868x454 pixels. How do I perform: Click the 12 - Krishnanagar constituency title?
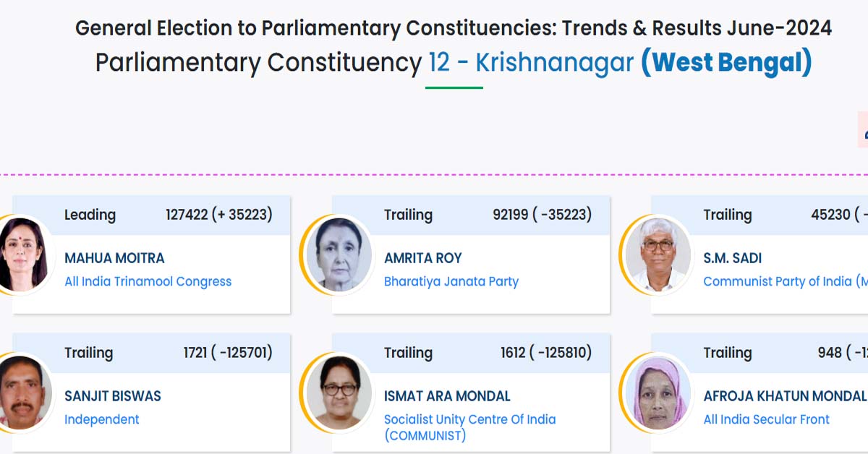coord(532,63)
